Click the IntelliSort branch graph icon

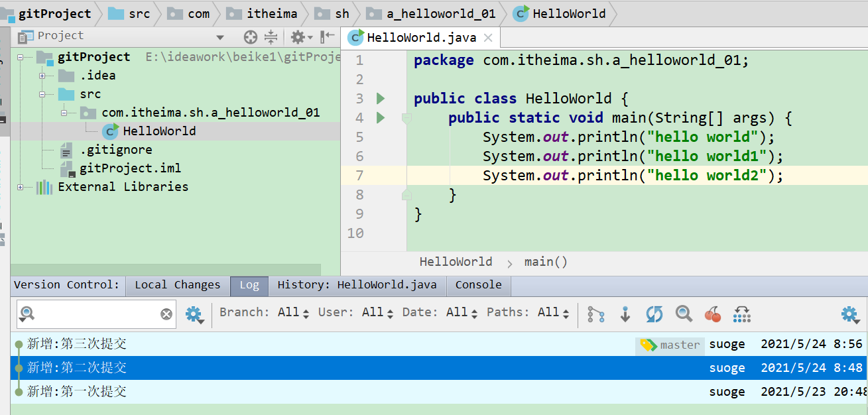point(596,314)
